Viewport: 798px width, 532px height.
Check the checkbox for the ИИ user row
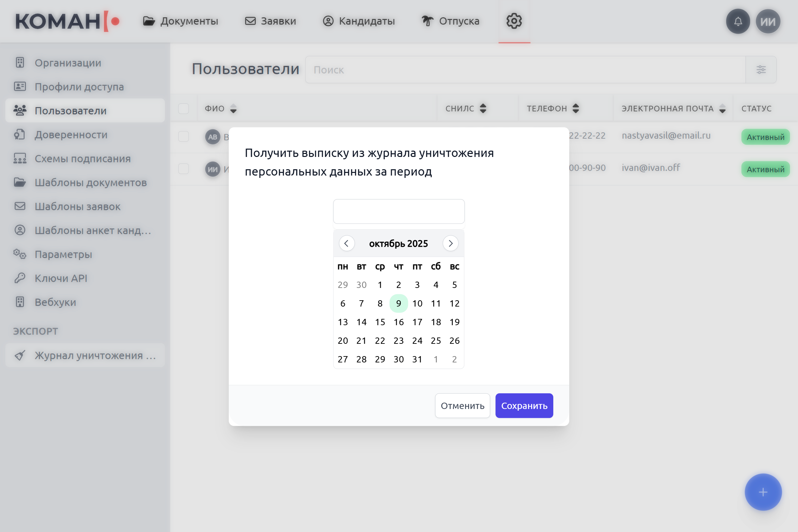[x=184, y=169]
